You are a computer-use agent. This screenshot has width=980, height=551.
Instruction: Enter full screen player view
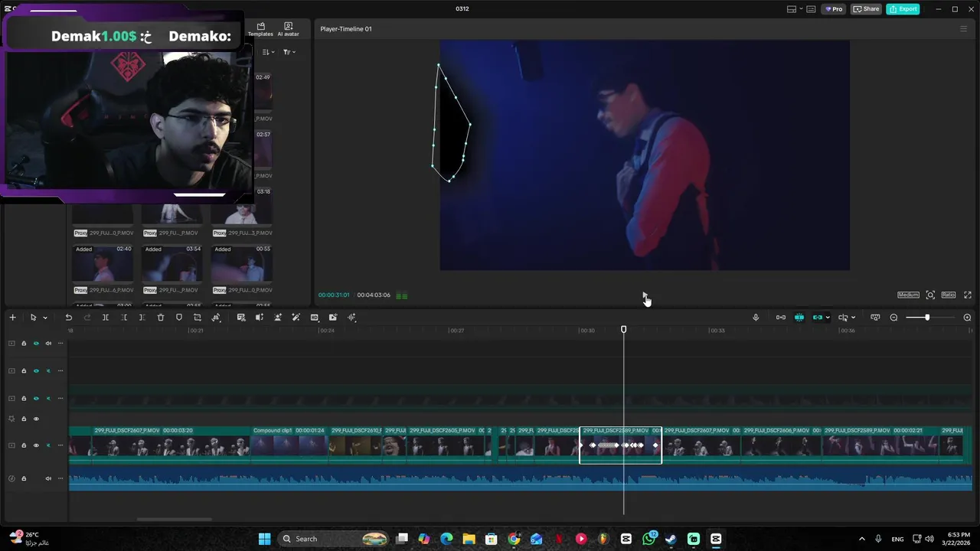point(968,295)
